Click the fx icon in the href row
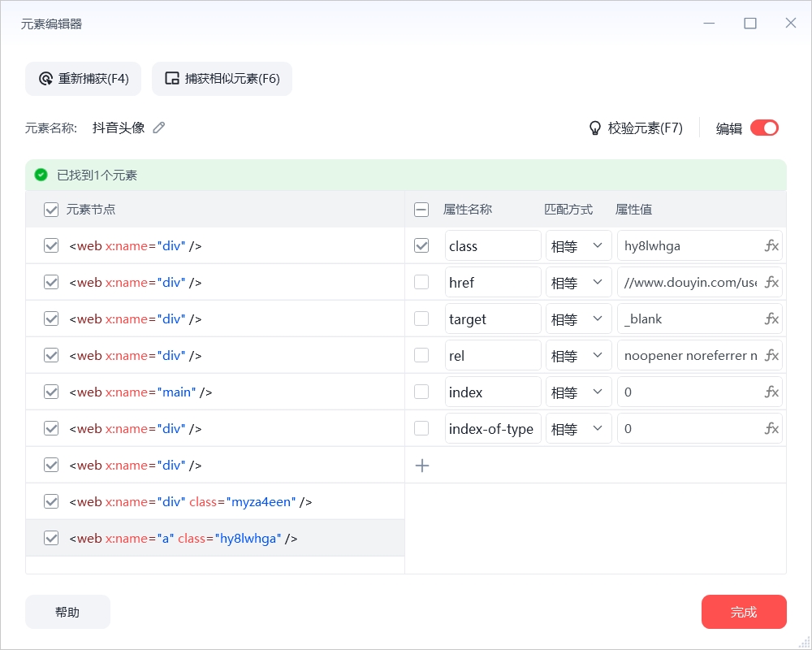 771,283
